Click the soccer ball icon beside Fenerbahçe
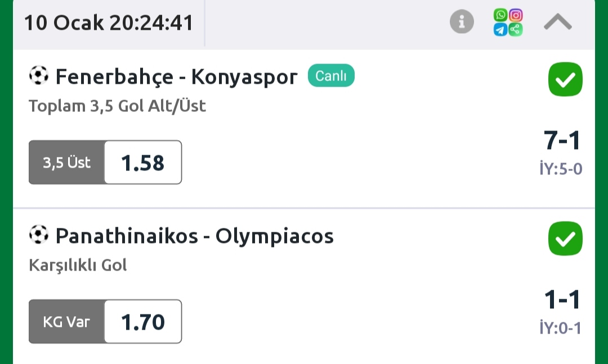The width and height of the screenshot is (608, 364). (39, 75)
